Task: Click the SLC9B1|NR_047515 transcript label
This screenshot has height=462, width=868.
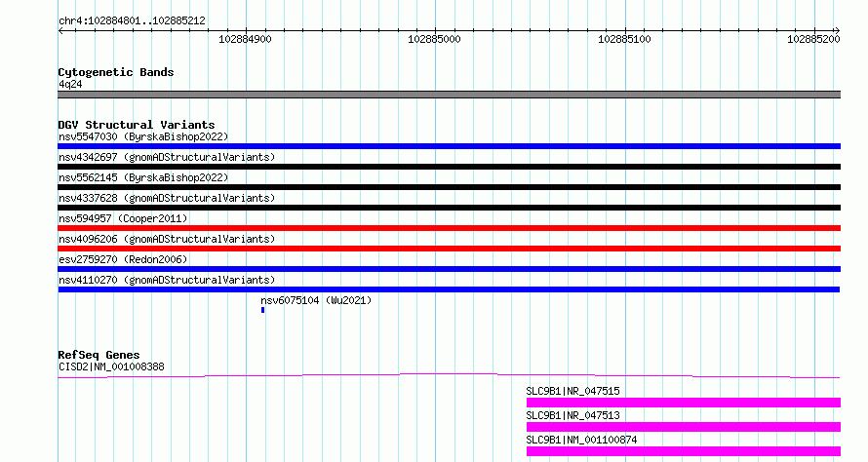Action: (x=572, y=391)
